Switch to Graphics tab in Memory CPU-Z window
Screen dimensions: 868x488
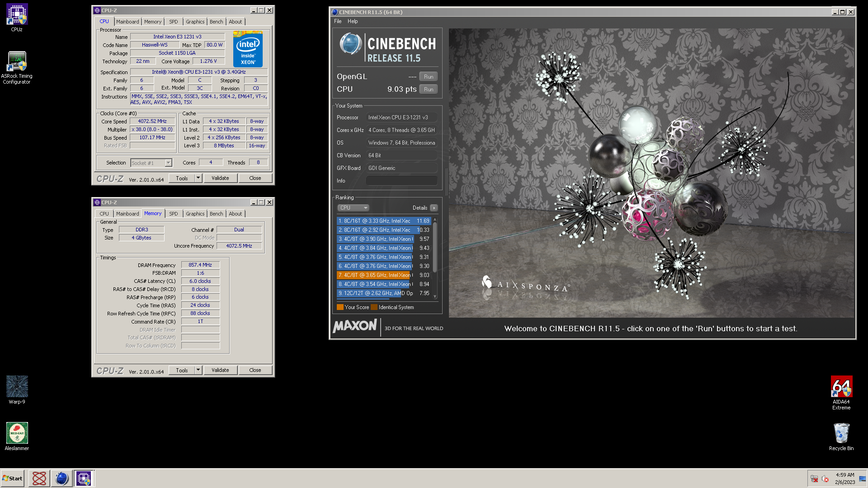coord(195,214)
